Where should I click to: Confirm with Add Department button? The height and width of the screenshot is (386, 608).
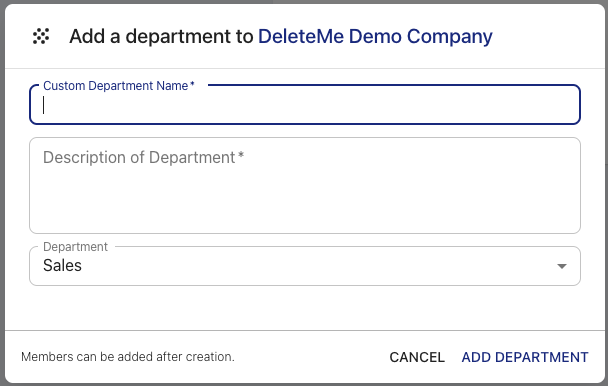click(525, 357)
